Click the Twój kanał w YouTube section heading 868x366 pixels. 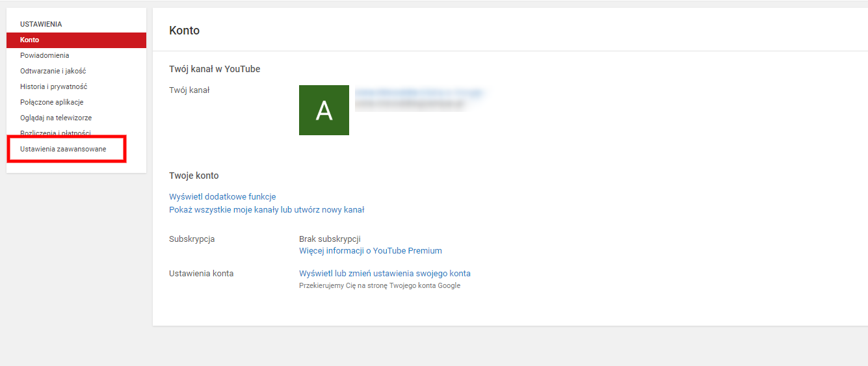point(215,69)
